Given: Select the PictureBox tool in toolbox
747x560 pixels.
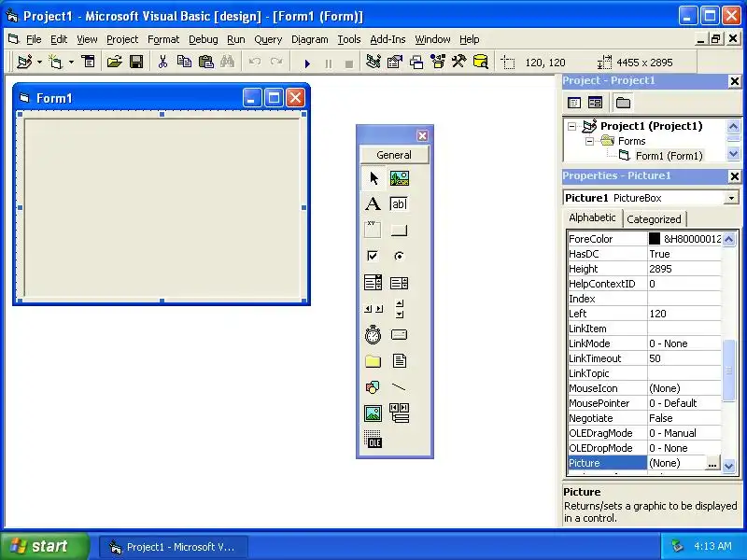Looking at the screenshot, I should 400,178.
